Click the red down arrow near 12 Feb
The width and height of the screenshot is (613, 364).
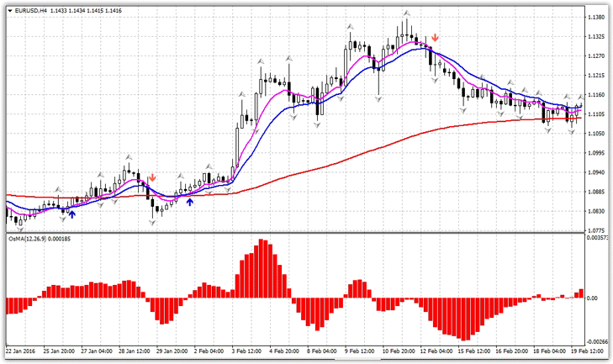[x=436, y=38]
